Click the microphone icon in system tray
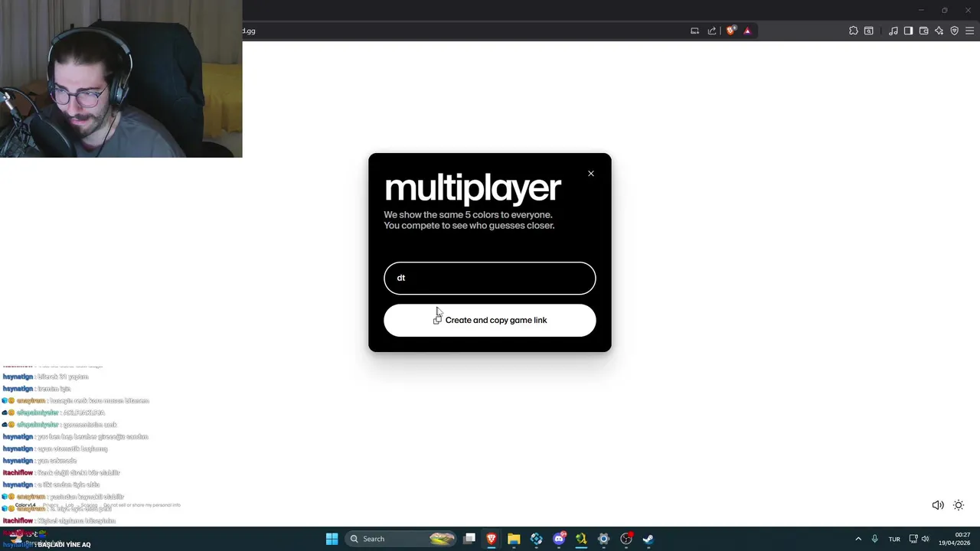This screenshot has height=551, width=980. 874,539
